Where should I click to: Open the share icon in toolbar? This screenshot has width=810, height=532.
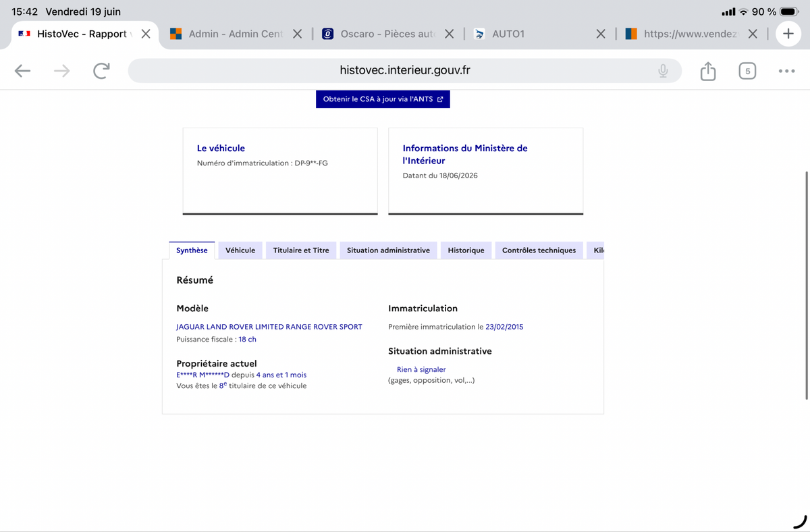click(707, 71)
